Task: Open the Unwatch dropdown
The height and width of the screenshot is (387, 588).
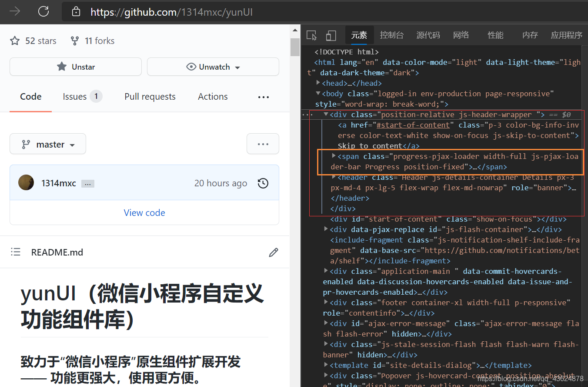Action: pos(213,67)
